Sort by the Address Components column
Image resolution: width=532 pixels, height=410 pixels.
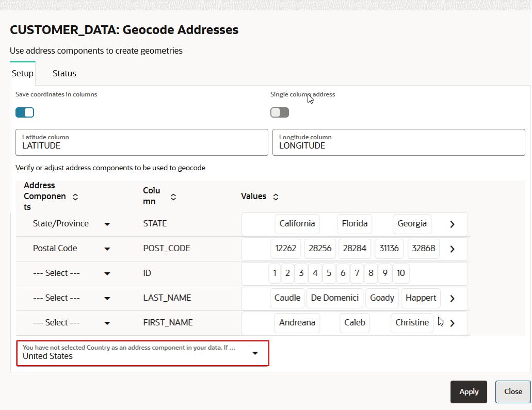point(75,196)
